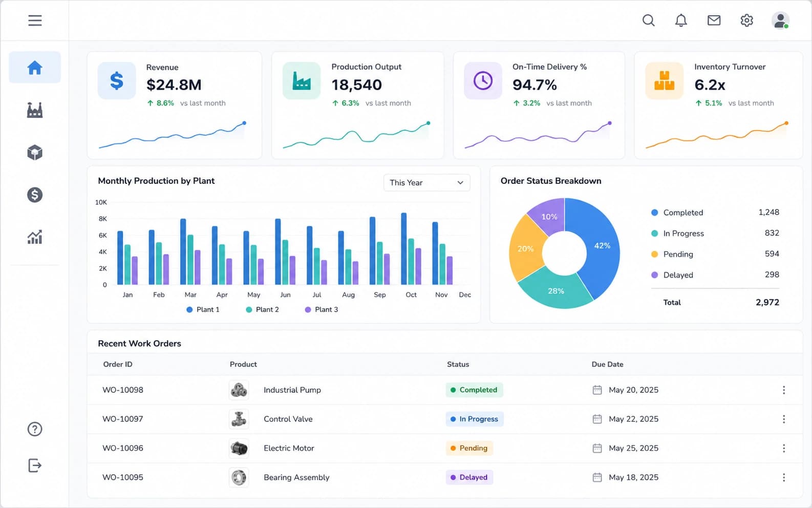The image size is (812, 508).
Task: Open settings gear icon
Action: pos(746,20)
